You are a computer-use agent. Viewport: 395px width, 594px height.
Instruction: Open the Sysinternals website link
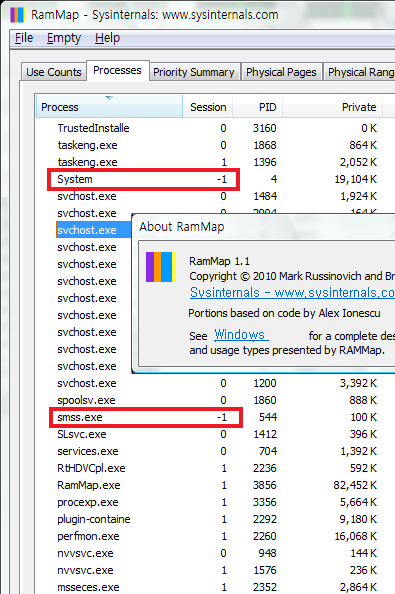pyautogui.click(x=292, y=292)
